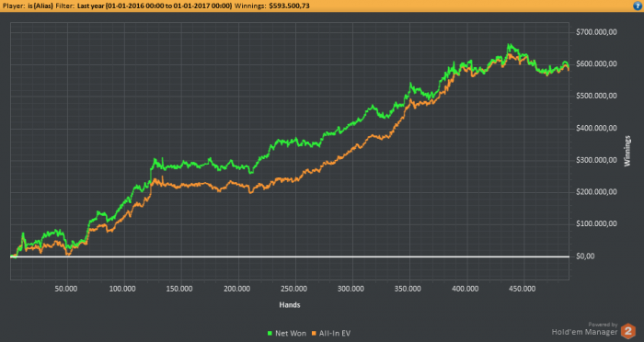The image size is (644, 342).
Task: Toggle the All-In EV legend label
Action: [x=335, y=334]
